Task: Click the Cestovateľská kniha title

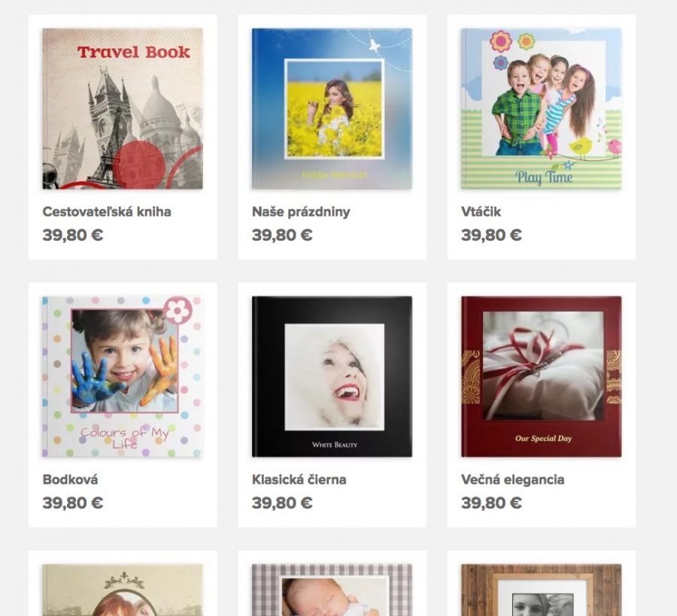Action: point(107,211)
